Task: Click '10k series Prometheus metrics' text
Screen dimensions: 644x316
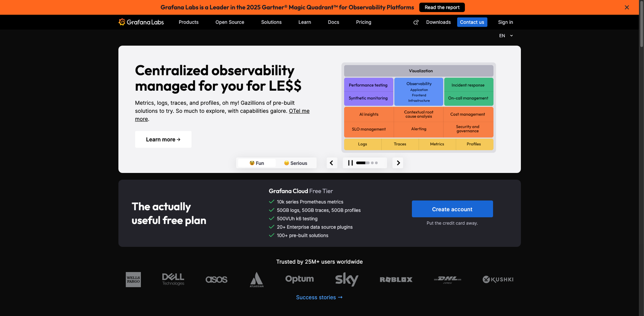Action: tap(310, 202)
